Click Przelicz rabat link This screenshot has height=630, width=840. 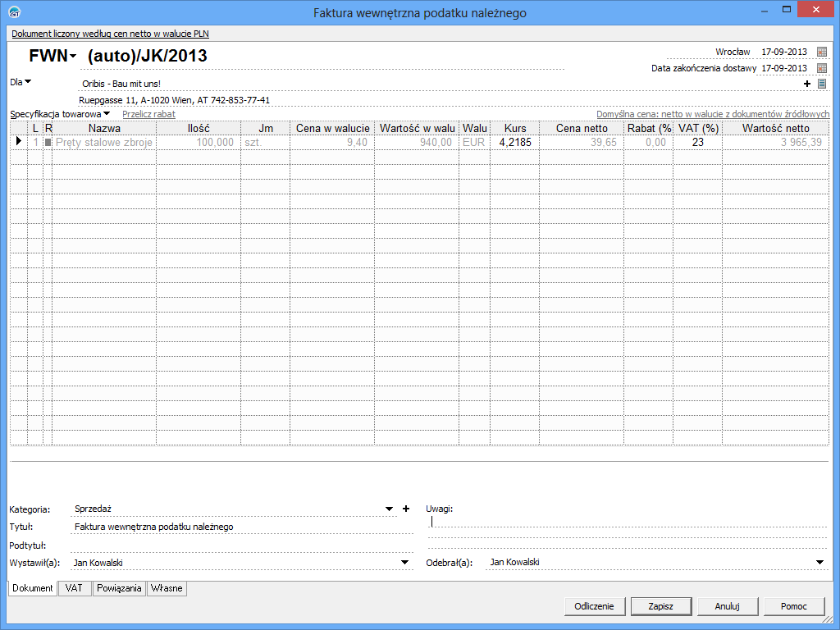[x=148, y=115]
